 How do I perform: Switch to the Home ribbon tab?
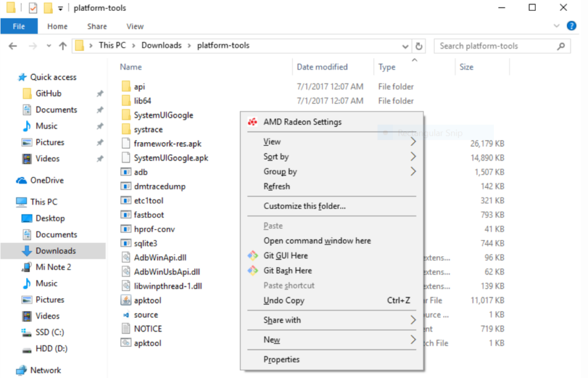click(58, 26)
